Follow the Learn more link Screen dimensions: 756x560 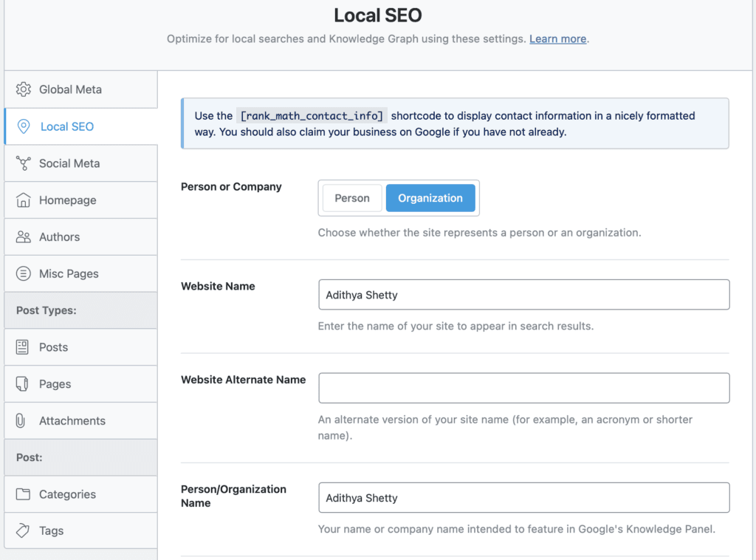click(x=558, y=39)
